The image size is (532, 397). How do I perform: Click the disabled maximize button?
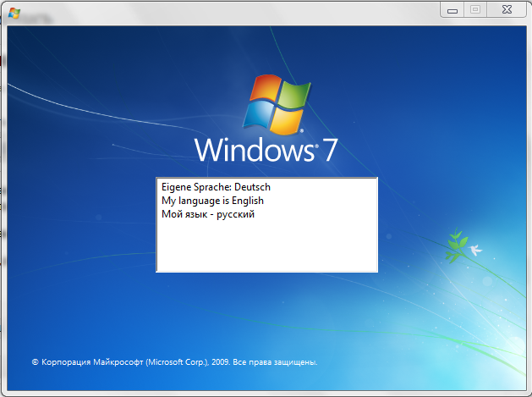click(475, 9)
